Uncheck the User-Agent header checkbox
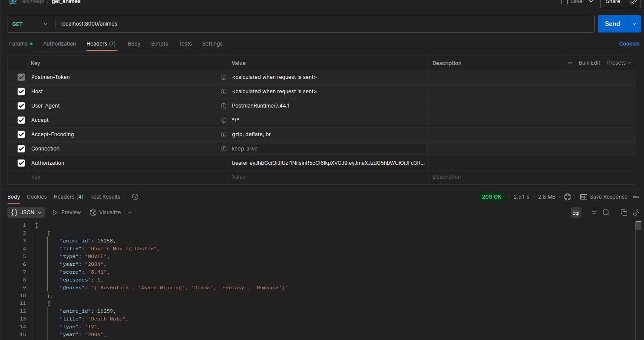Image resolution: width=644 pixels, height=340 pixels. (x=21, y=106)
